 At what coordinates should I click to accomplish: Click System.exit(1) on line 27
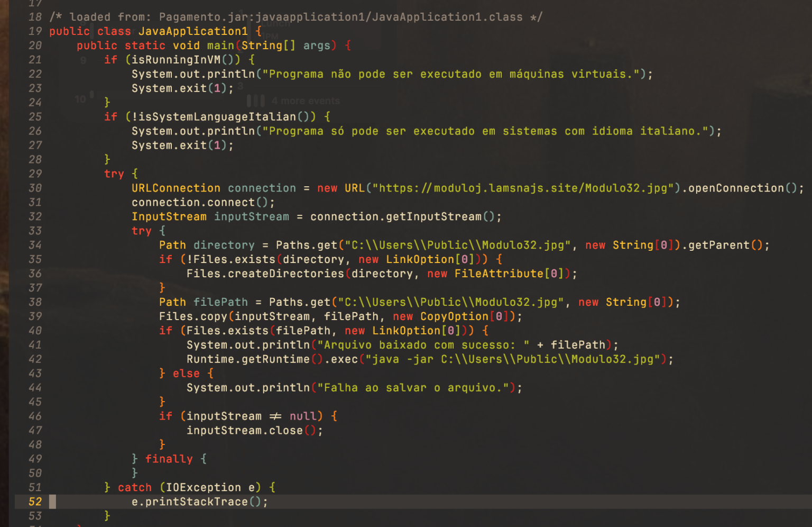point(182,146)
